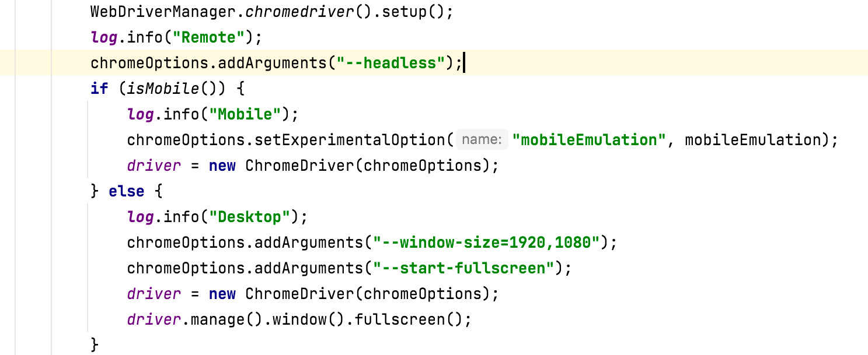Click log on the "Desktop" line
Screen dimensions: 868x355
point(141,217)
